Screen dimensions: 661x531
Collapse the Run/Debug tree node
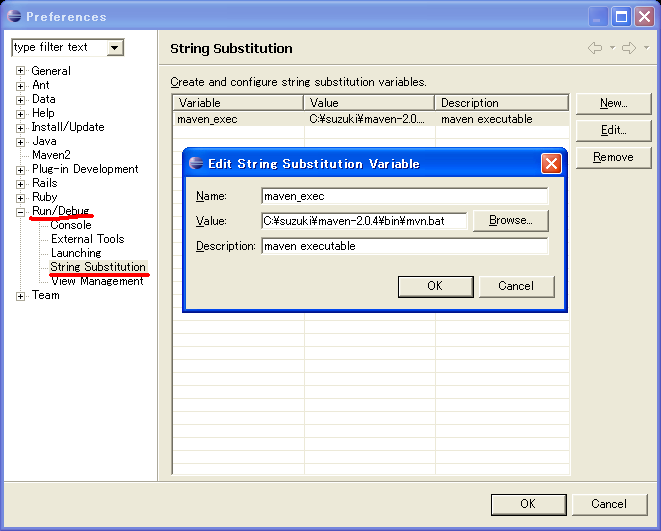[20, 211]
